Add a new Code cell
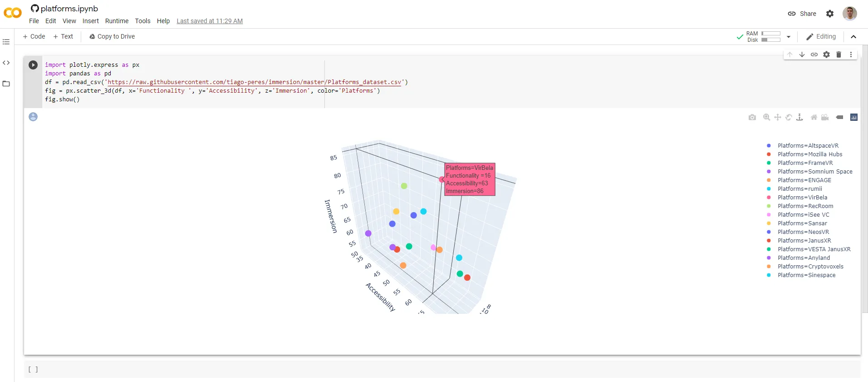The image size is (868, 382). click(x=34, y=37)
